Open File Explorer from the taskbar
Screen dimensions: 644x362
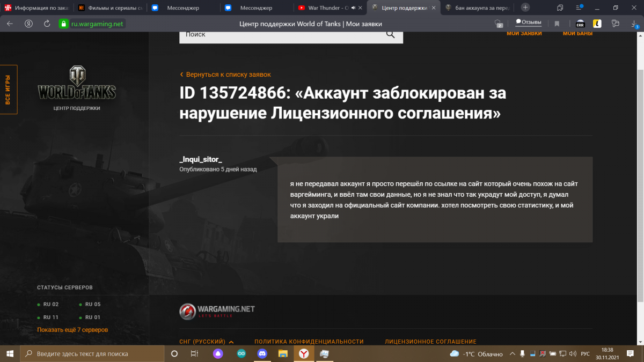coord(283,354)
